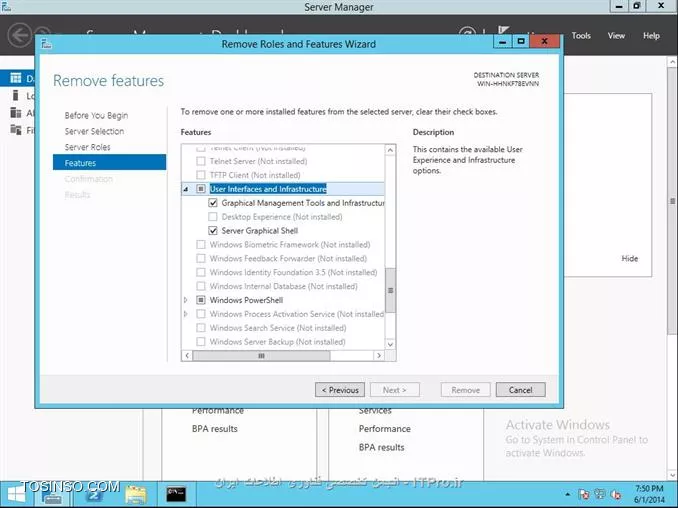Image resolution: width=678 pixels, height=508 pixels.
Task: Click features list scroll left arrow
Action: point(187,355)
